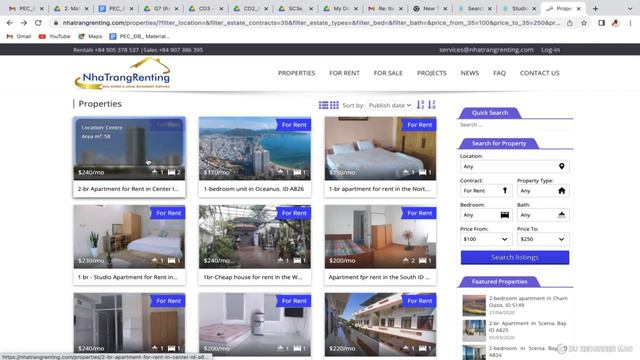Open PEC_DB_Material bookmark
The width and height of the screenshot is (640, 360).
[x=140, y=36]
